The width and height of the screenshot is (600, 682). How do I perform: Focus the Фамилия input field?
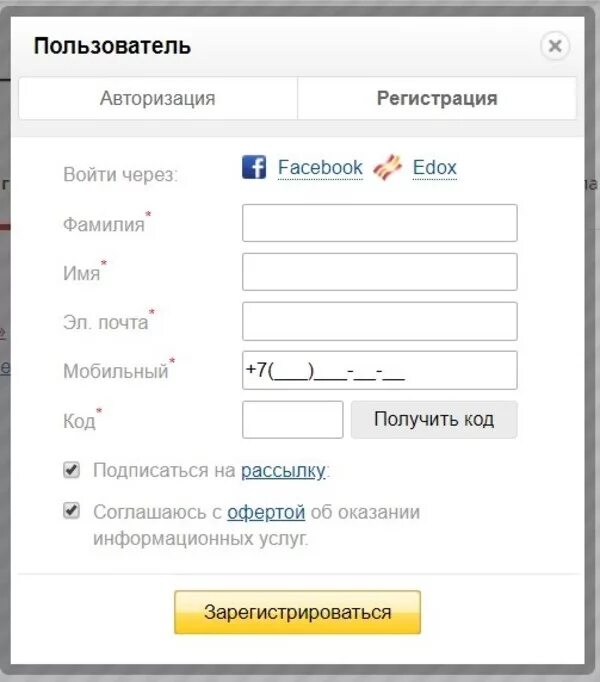pos(380,223)
